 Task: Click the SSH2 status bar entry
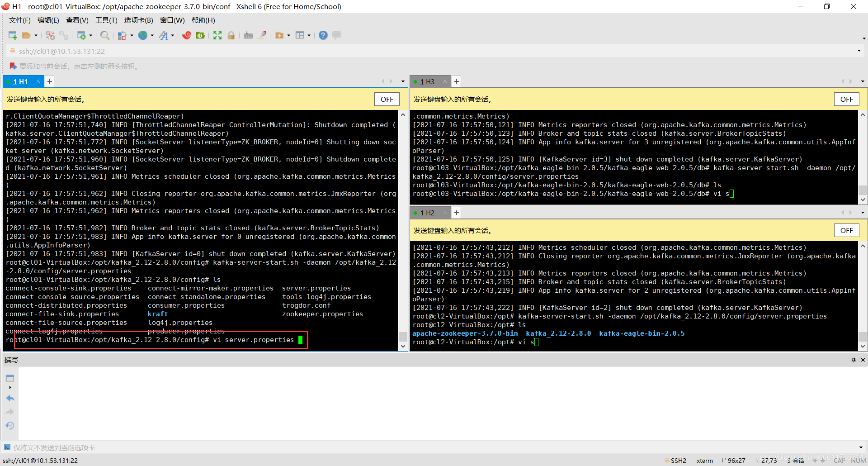pos(675,461)
